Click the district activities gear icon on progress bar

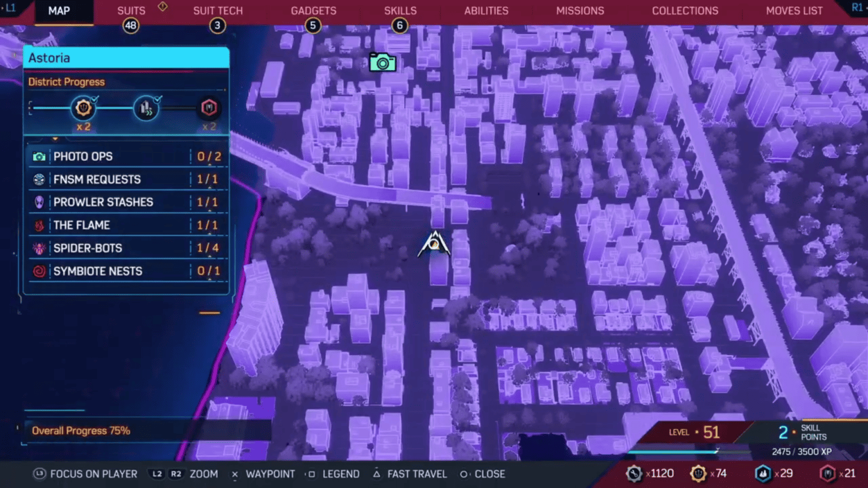(x=84, y=107)
